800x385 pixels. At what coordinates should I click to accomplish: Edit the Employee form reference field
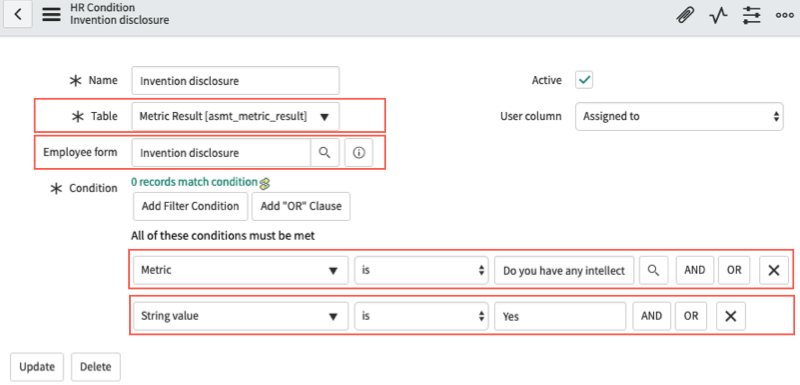[221, 152]
